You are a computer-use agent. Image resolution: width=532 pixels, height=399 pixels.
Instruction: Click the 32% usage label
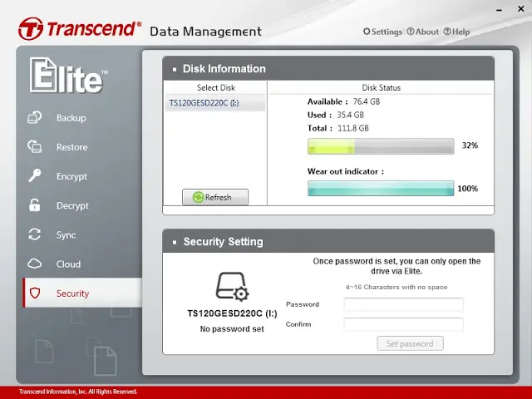pos(470,145)
